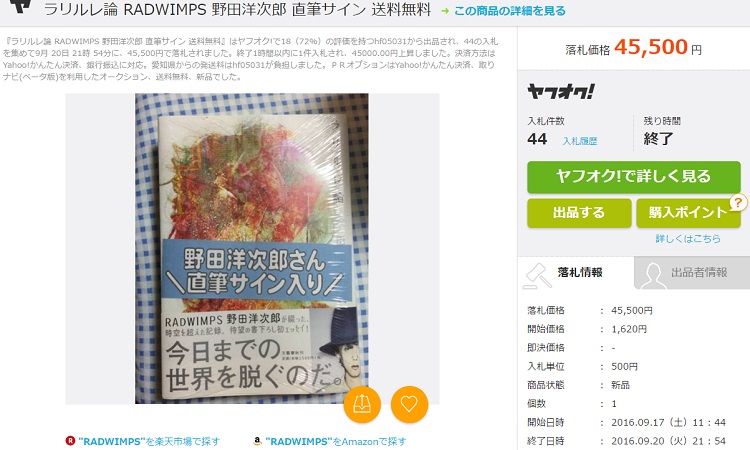This screenshot has height=450, width=750.
Task: Open "RADWIMPS"を楽天市場で探す link
Action: (149, 441)
